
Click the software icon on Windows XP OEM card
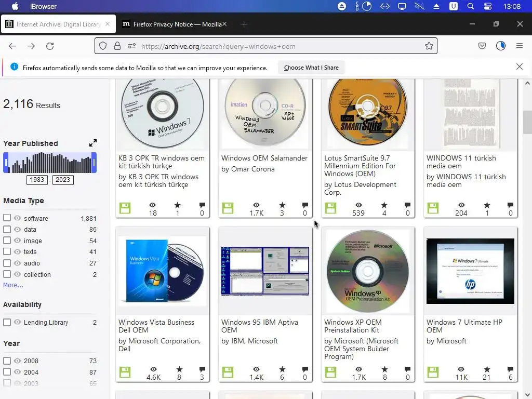330,372
